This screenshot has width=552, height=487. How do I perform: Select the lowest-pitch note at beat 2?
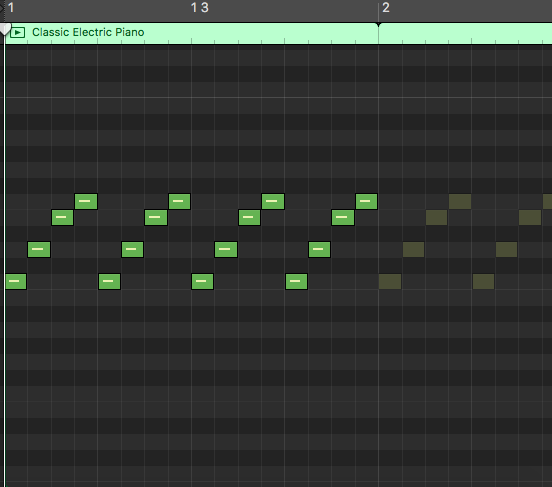[109, 281]
